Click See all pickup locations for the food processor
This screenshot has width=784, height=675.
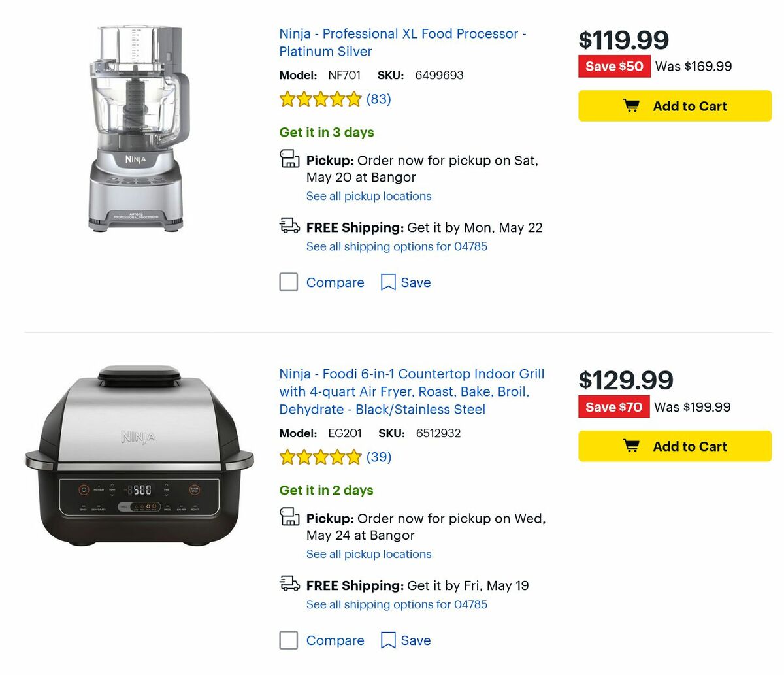pyautogui.click(x=368, y=196)
